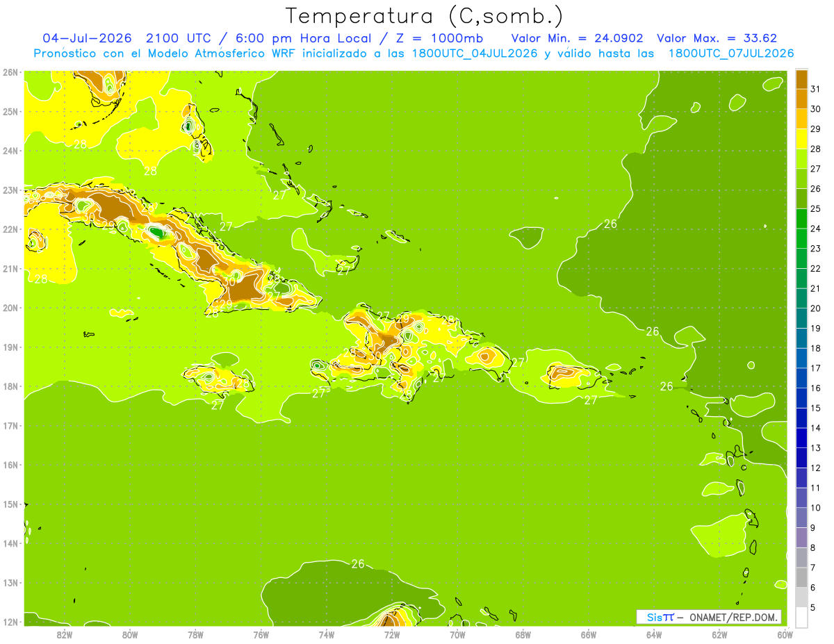Click the "2100 UTC" time text

point(179,38)
